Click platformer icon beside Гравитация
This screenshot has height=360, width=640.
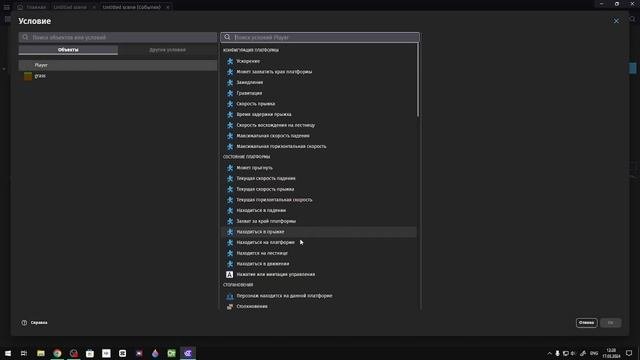click(x=230, y=93)
